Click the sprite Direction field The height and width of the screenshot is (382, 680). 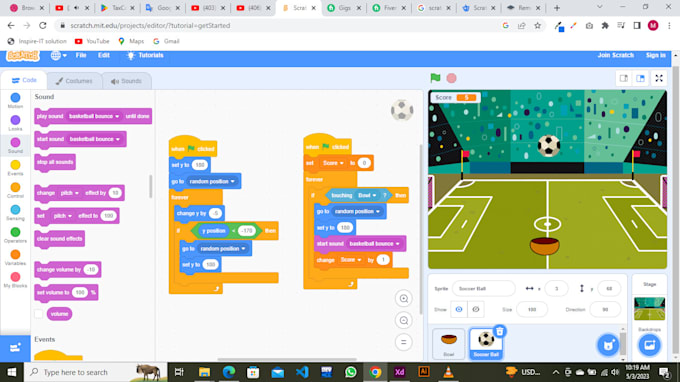605,309
